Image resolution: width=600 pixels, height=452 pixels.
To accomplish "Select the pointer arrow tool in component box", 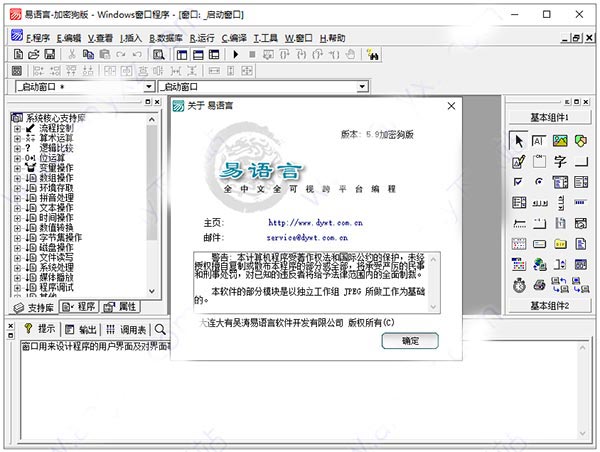I will [x=518, y=141].
